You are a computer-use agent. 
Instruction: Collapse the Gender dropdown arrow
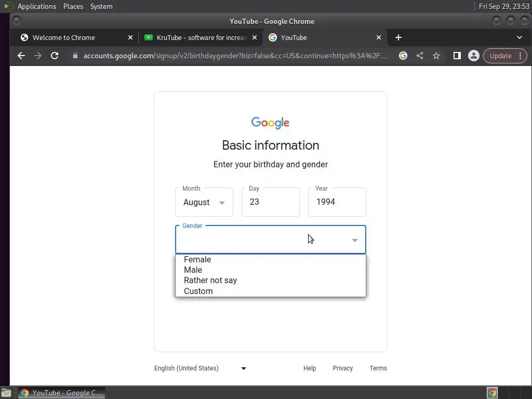pyautogui.click(x=354, y=240)
